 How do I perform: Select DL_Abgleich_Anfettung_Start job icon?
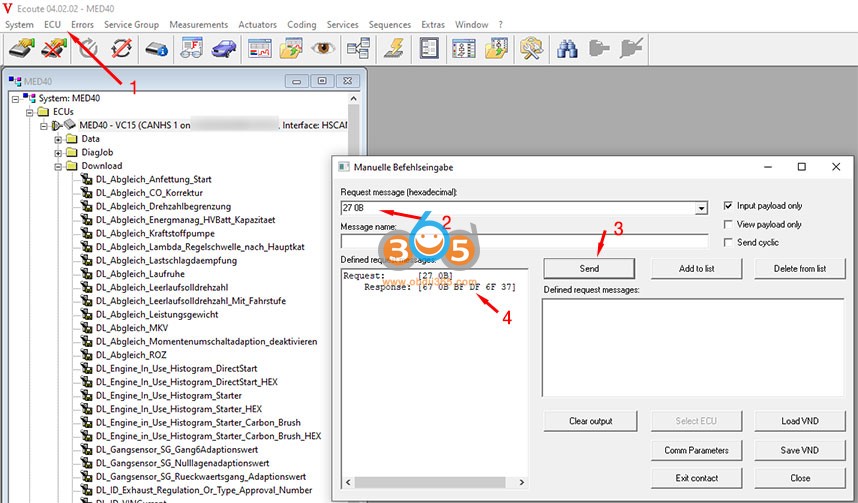coord(86,179)
